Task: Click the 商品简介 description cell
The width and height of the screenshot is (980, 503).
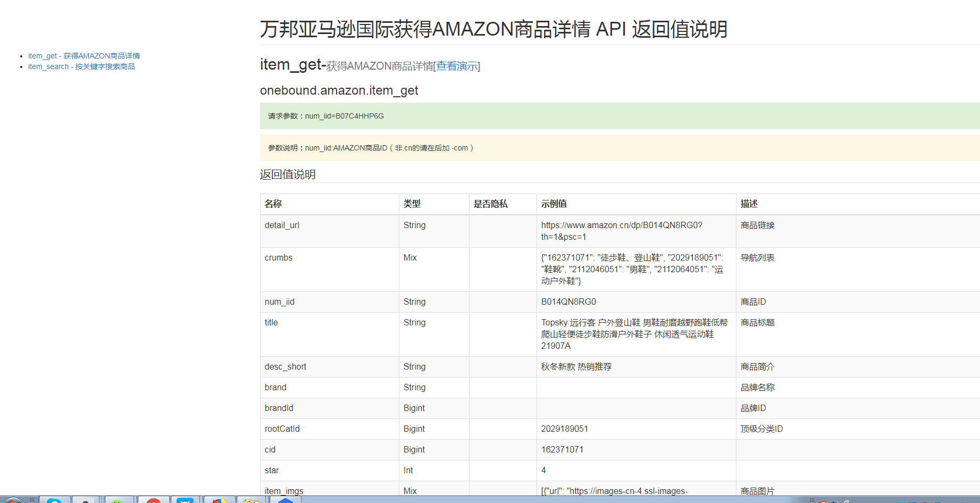Action: point(858,367)
